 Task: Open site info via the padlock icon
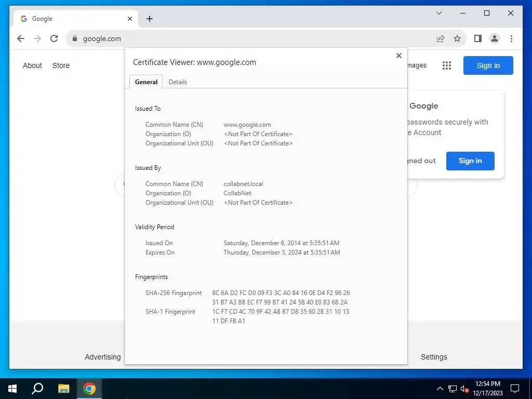coord(75,38)
